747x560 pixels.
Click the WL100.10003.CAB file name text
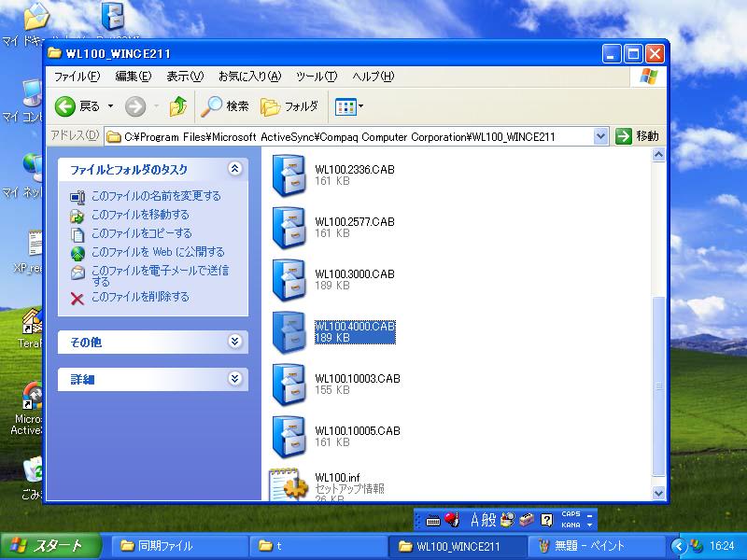pos(358,379)
